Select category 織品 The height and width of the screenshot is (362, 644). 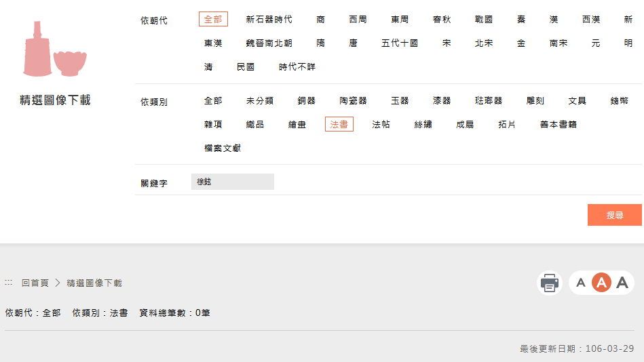255,124
